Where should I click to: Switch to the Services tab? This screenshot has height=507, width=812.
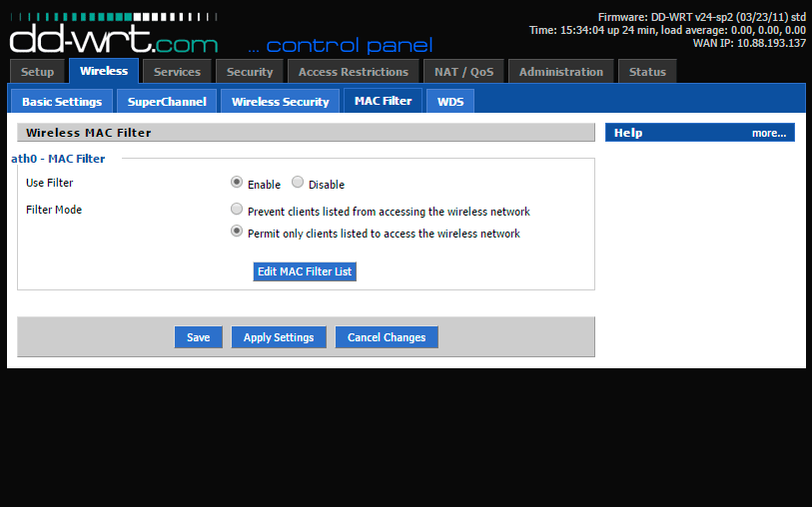click(177, 72)
